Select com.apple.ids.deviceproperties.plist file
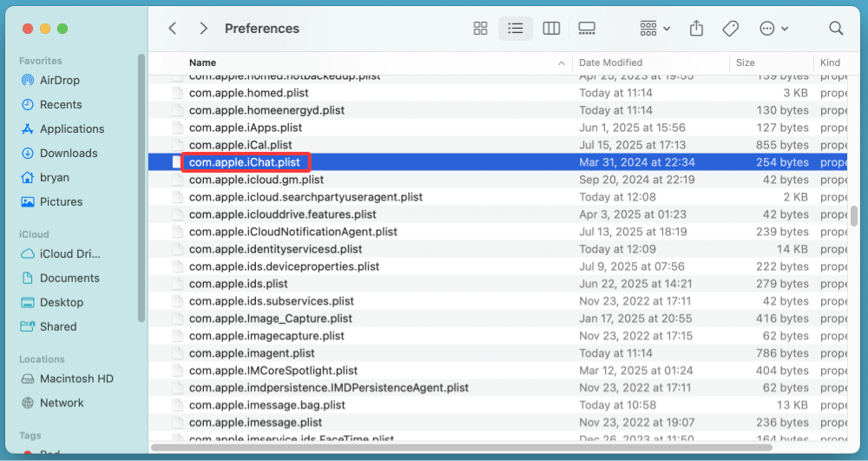 click(284, 267)
